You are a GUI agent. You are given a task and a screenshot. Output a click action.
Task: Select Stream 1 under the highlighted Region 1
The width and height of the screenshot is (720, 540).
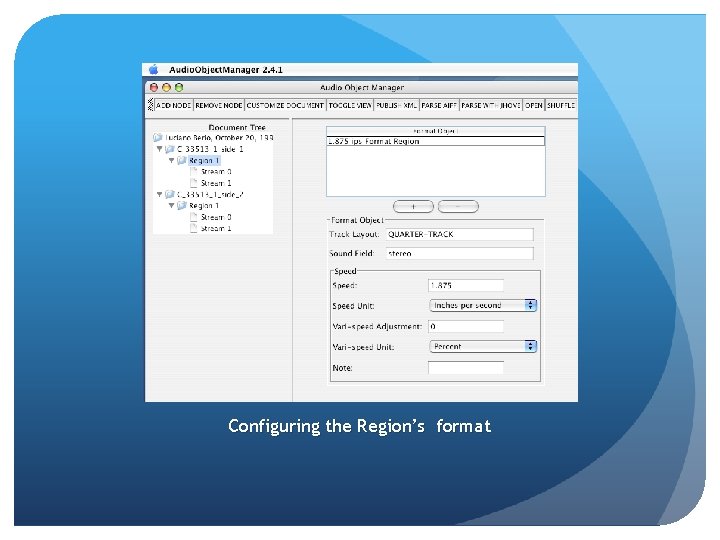coord(216,183)
